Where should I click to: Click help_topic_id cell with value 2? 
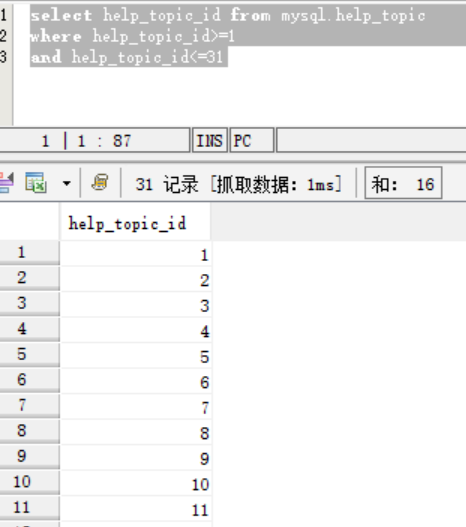coord(136,279)
